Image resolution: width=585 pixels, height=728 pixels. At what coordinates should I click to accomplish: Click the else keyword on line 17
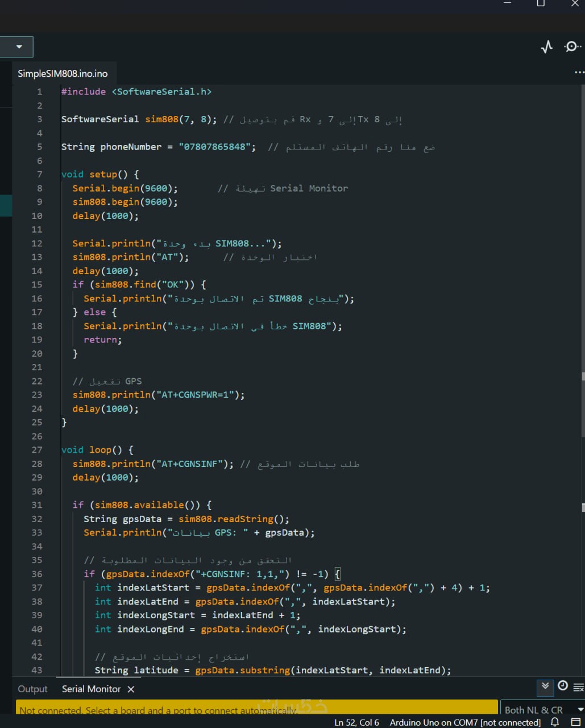tap(94, 312)
